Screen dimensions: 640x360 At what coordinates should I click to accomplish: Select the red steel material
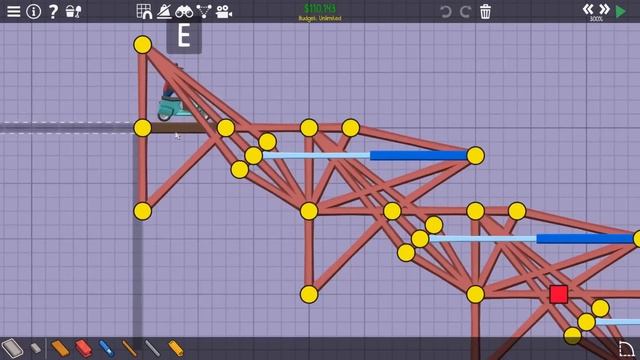(84, 349)
